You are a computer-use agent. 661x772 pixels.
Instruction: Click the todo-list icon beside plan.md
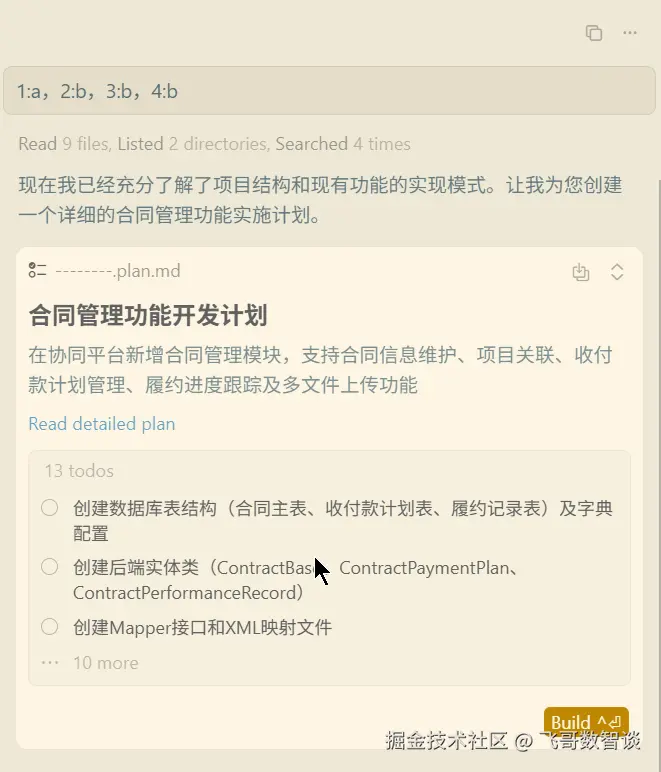[x=37, y=270]
